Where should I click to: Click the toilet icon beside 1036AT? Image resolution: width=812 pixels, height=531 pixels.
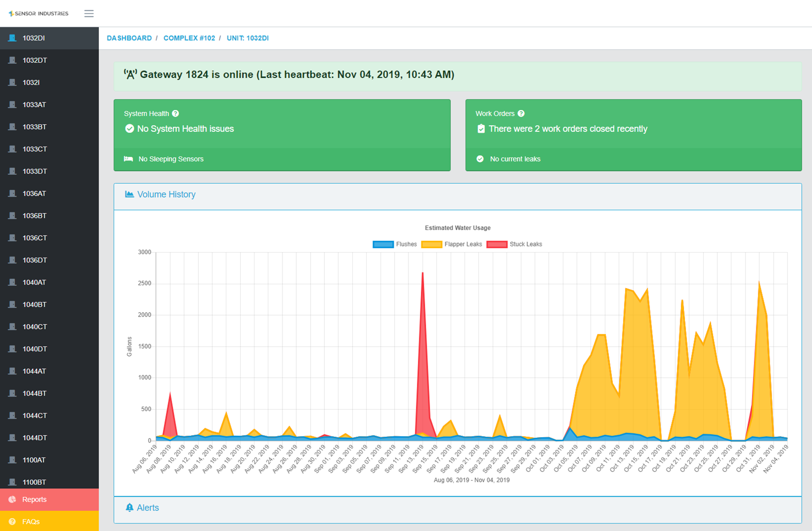pyautogui.click(x=12, y=193)
